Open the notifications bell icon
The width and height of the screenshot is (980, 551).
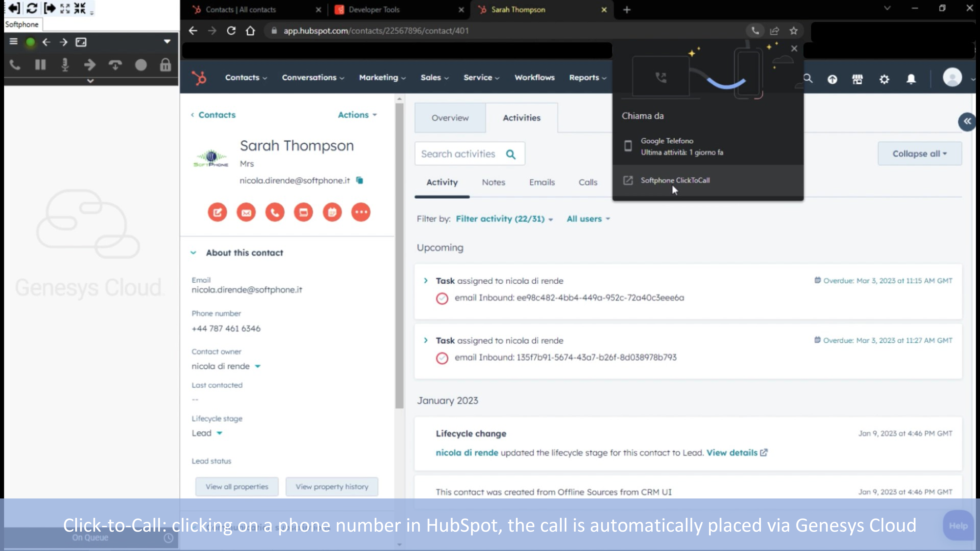coord(911,79)
